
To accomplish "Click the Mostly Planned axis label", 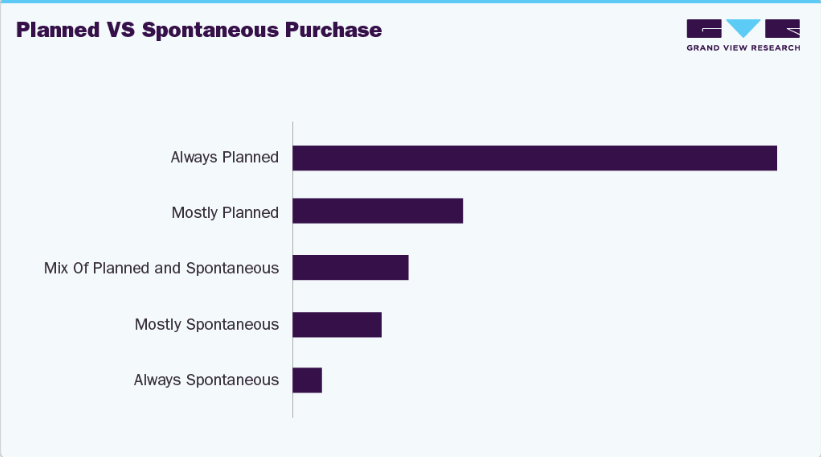I will pos(225,213).
